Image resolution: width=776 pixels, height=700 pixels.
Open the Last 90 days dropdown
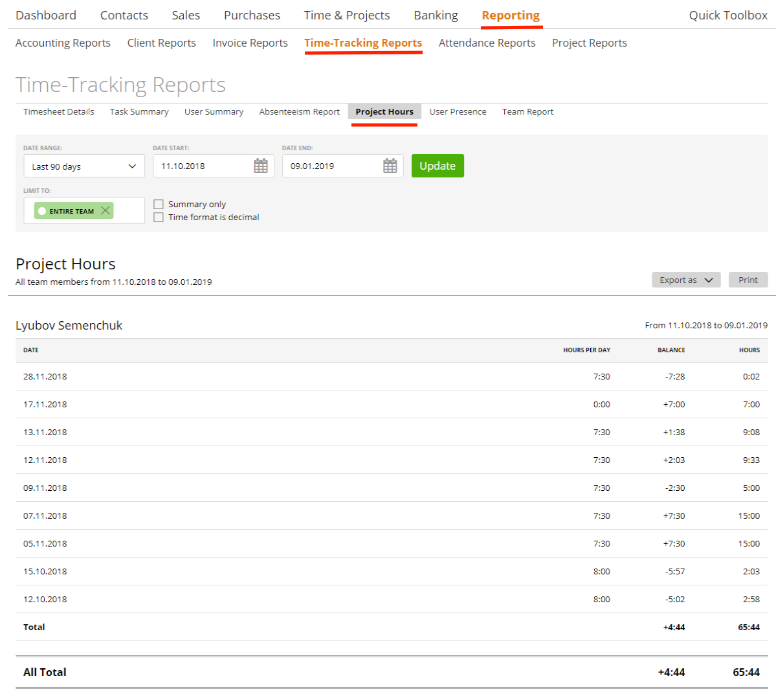click(83, 166)
